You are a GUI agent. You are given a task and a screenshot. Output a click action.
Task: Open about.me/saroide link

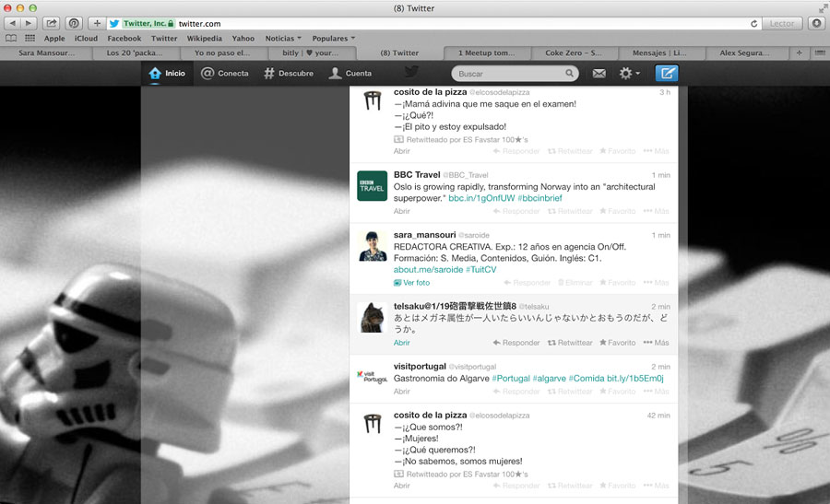tap(428, 270)
